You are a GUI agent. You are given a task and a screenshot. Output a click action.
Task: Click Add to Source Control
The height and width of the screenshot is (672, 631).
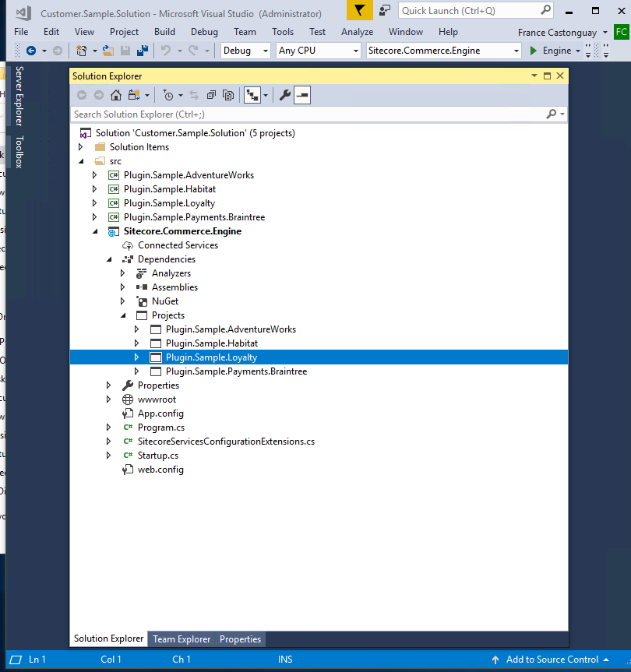(x=552, y=660)
